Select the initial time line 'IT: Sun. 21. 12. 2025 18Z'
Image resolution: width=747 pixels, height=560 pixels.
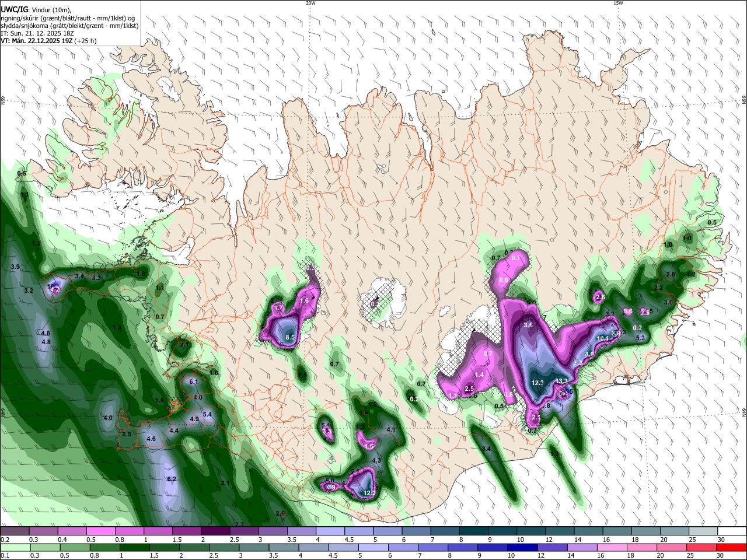point(37,33)
